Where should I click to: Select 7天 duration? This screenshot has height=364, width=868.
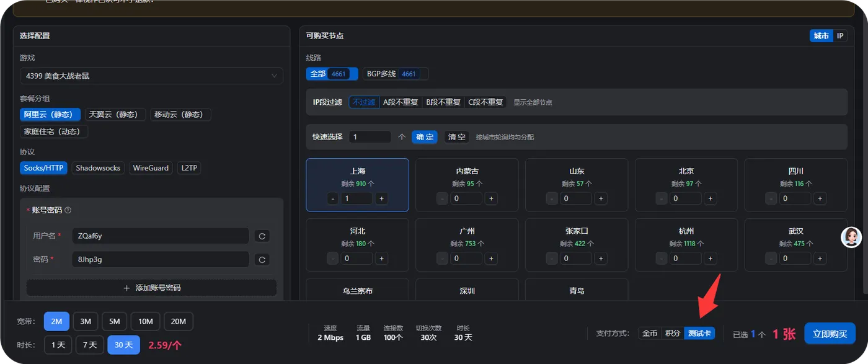[x=90, y=345]
